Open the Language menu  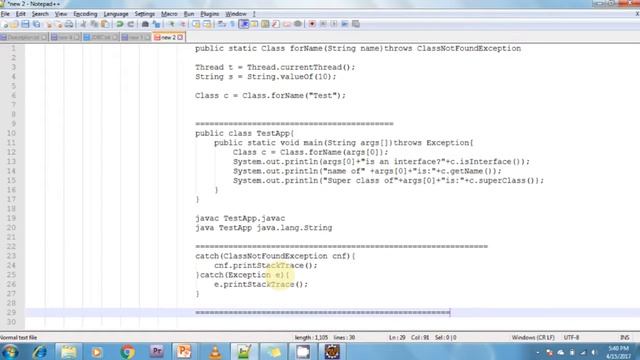coord(116,14)
